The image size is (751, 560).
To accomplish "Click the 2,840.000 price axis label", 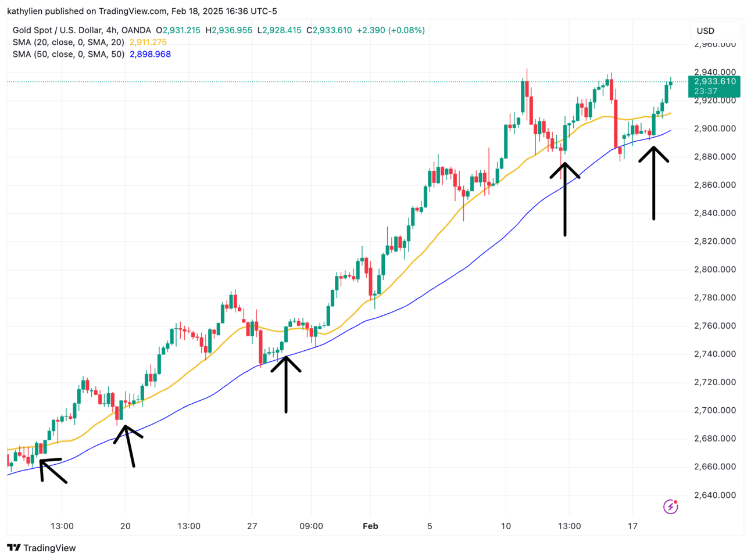I will click(715, 213).
